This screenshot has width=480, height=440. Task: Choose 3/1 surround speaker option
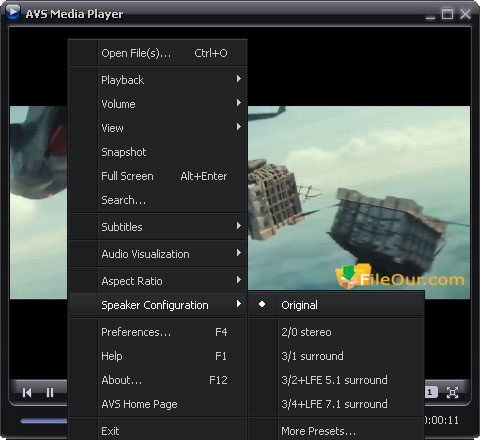[336, 356]
